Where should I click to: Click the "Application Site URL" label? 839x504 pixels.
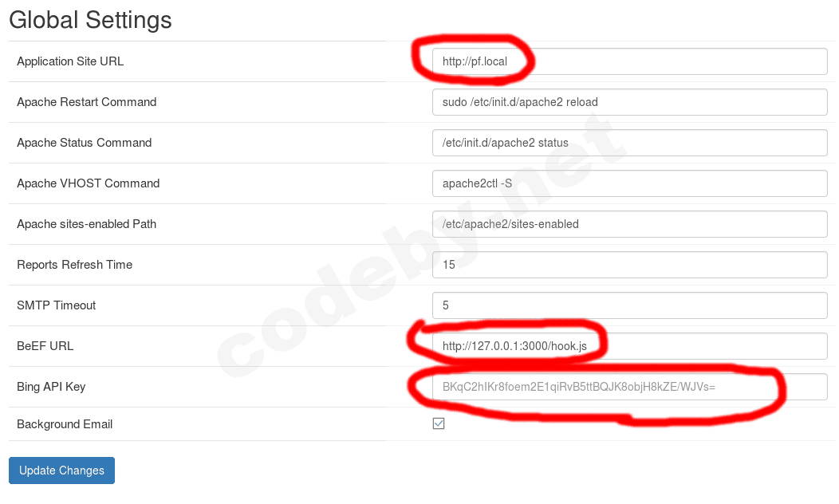coord(70,61)
